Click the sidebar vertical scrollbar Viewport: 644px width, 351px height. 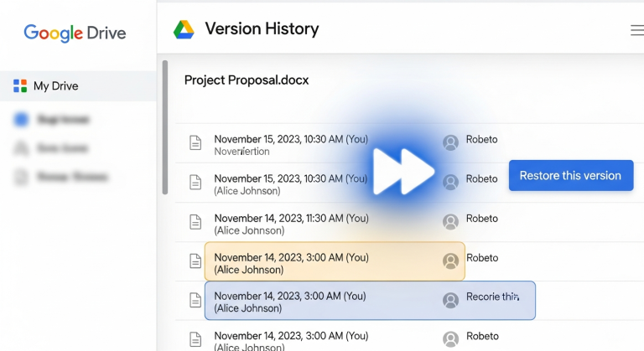click(x=165, y=126)
